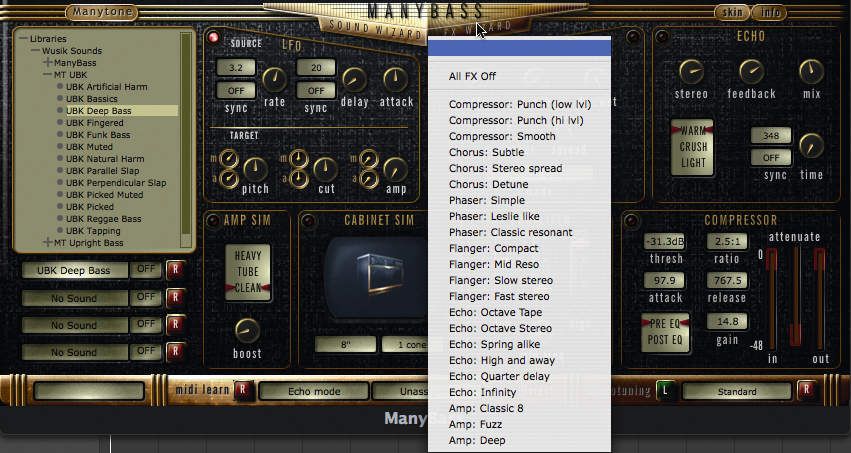Click the Echo stereo knob

tap(691, 71)
